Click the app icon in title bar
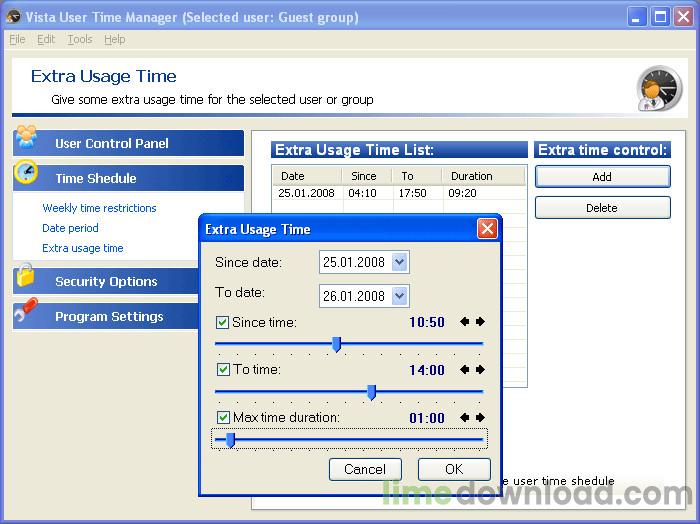This screenshot has height=524, width=700. click(13, 17)
